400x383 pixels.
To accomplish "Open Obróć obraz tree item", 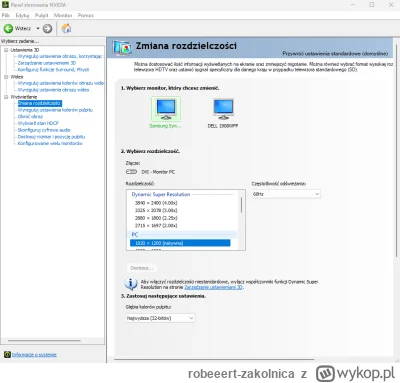I will 30,117.
